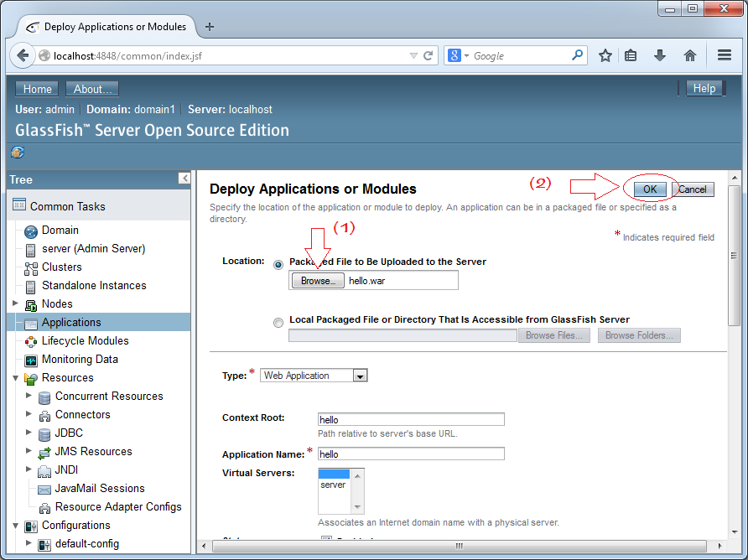Open the Type dropdown Web Application

(x=314, y=376)
